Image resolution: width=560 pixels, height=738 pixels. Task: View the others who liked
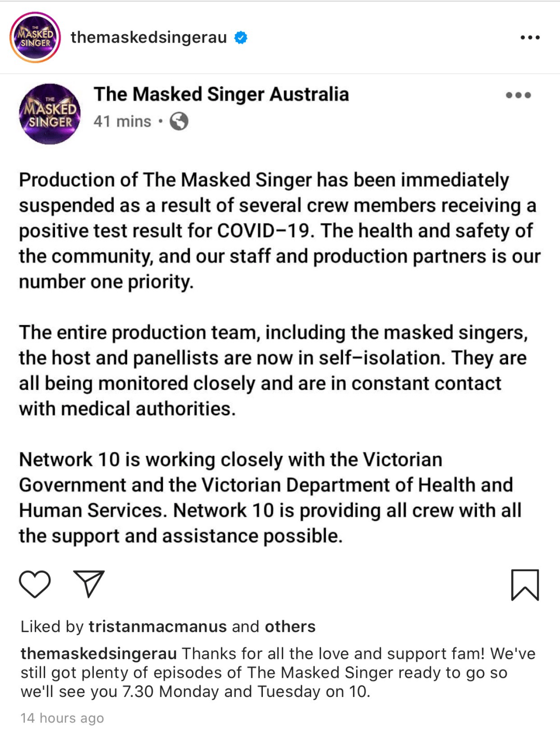coord(290,626)
